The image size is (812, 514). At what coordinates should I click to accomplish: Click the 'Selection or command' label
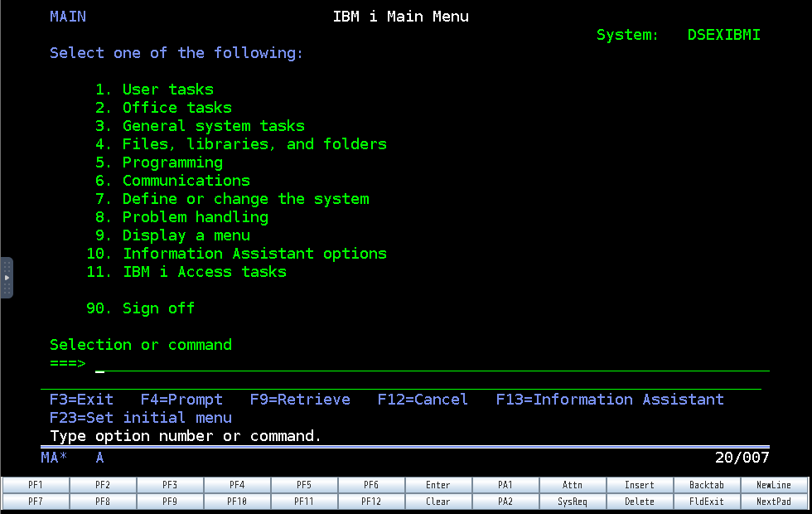point(141,345)
